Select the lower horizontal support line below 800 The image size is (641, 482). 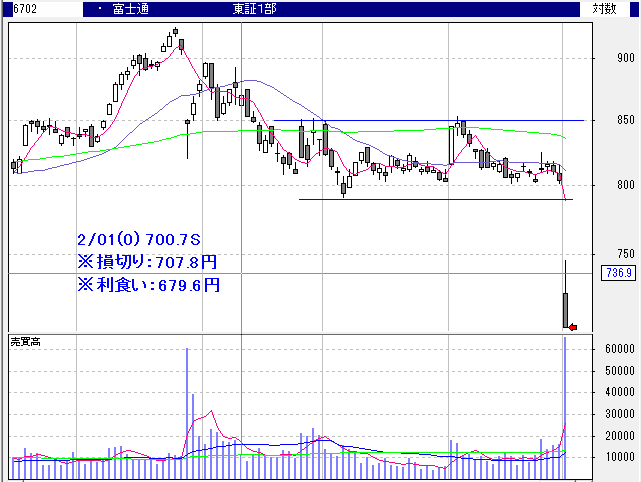(430, 199)
